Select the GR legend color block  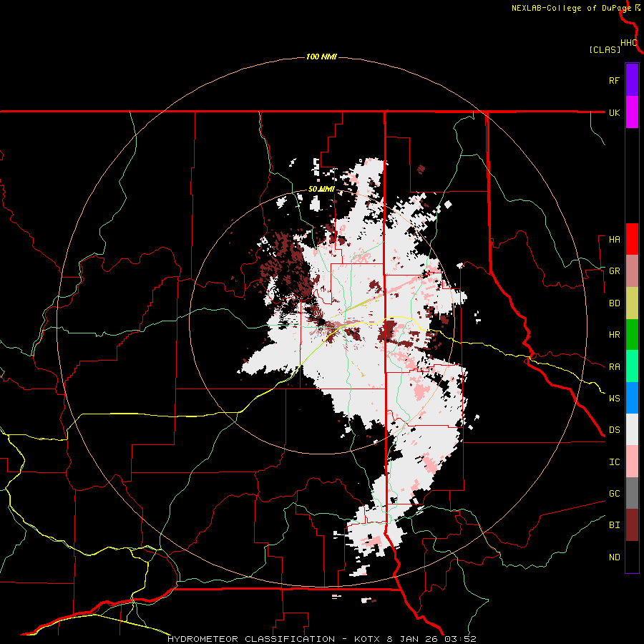tap(632, 270)
